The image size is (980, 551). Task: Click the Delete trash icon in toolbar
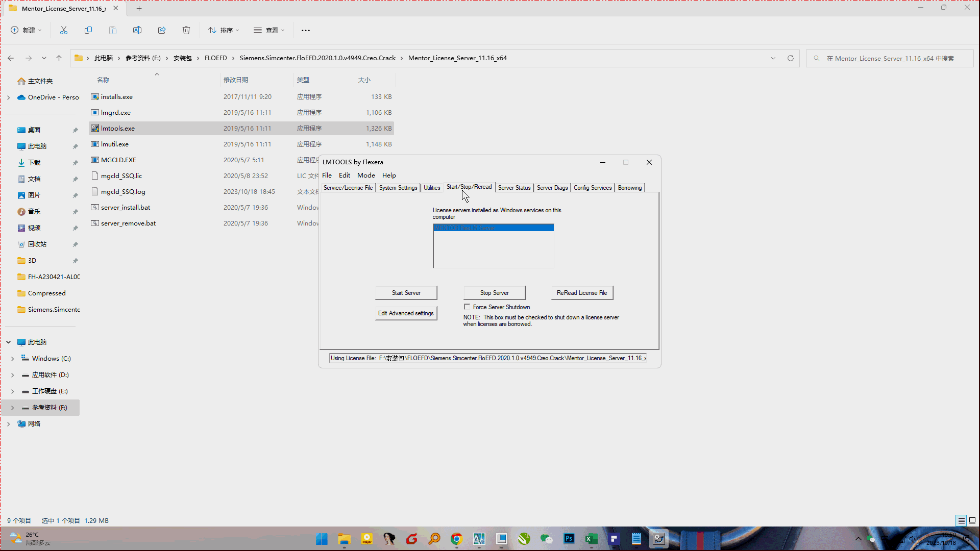[186, 31]
